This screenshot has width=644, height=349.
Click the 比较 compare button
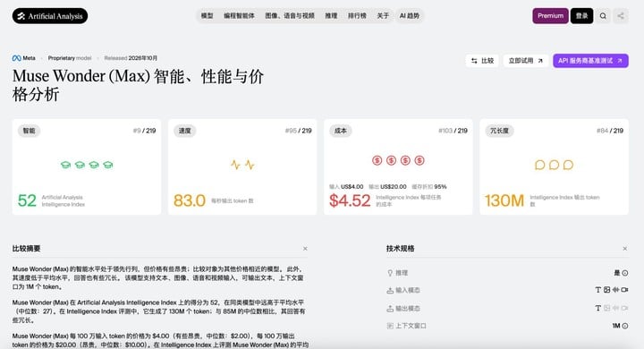pos(482,61)
